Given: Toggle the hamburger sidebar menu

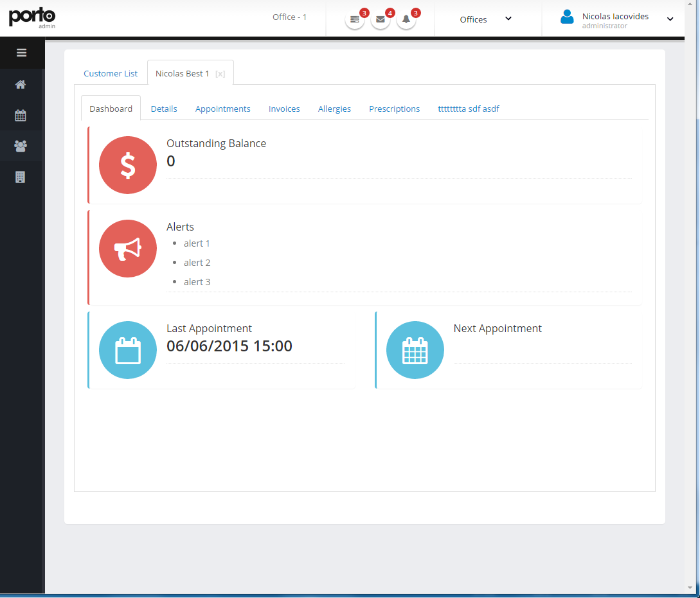Looking at the screenshot, I should (21, 53).
